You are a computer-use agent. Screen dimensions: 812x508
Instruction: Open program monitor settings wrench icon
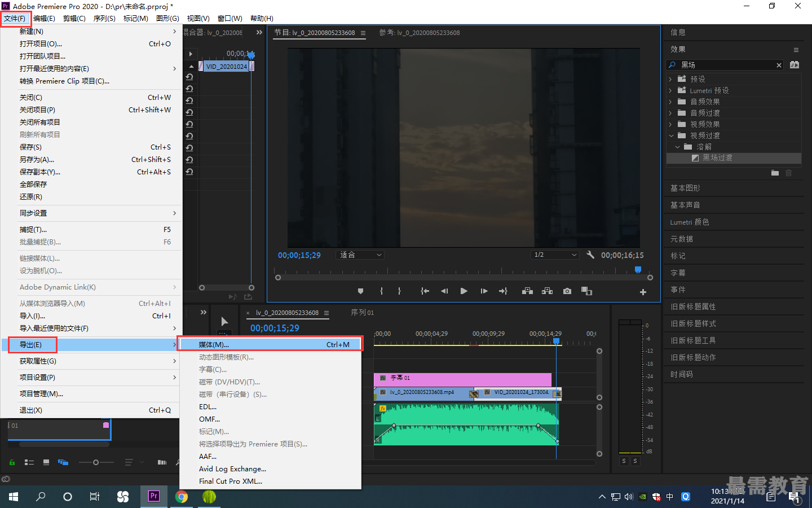coord(590,255)
